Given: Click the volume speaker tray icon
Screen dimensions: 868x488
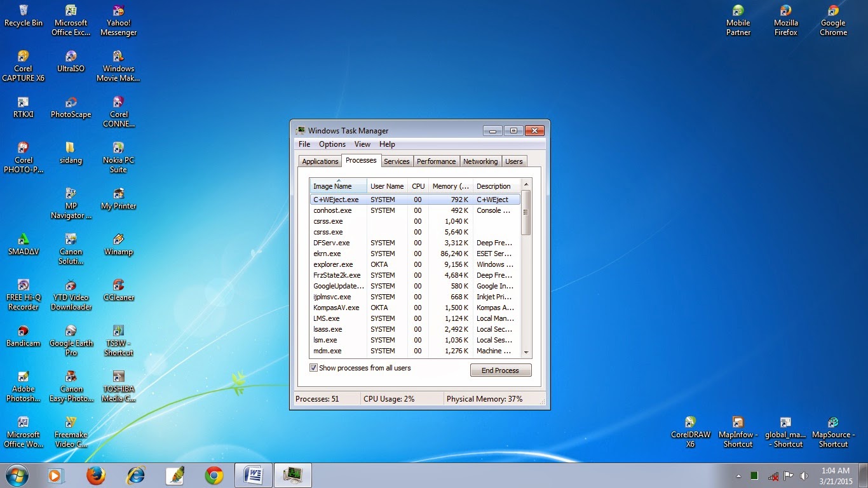Looking at the screenshot, I should [x=804, y=476].
